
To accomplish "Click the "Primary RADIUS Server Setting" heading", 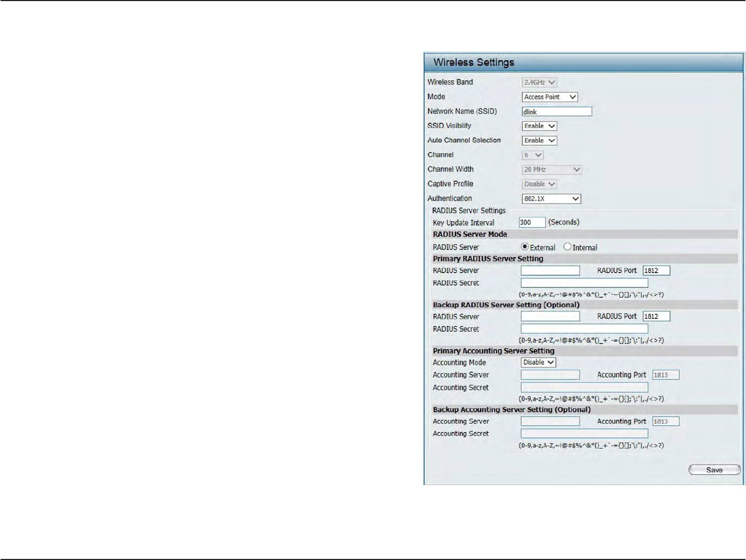I will pos(488,259).
